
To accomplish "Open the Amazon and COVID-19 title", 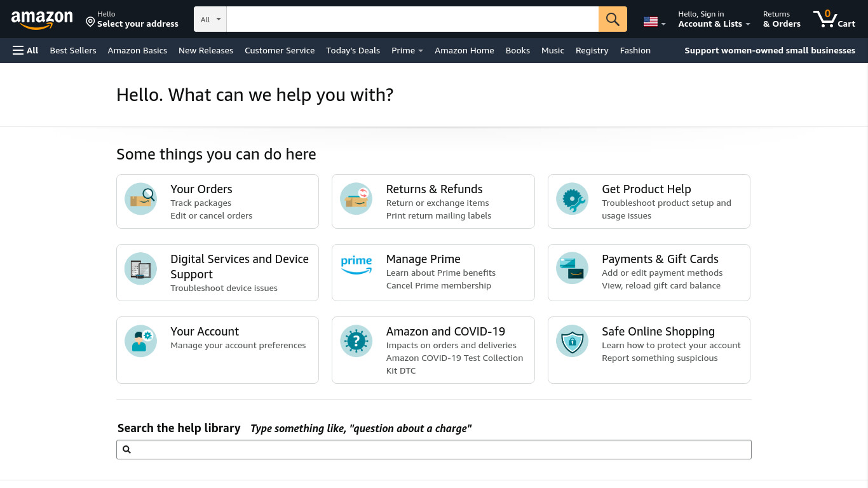I will (x=446, y=331).
